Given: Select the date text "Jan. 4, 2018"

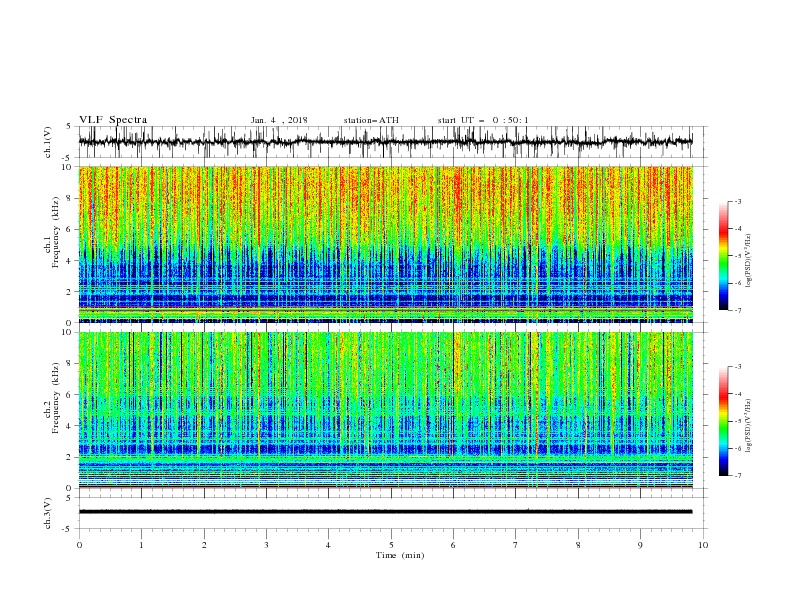Looking at the screenshot, I should pos(279,120).
